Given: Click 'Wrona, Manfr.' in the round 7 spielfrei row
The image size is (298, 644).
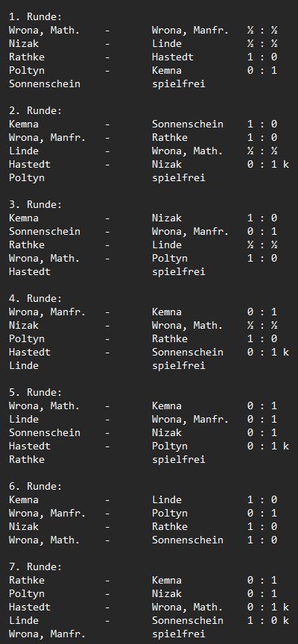Looking at the screenshot, I should (x=47, y=634).
